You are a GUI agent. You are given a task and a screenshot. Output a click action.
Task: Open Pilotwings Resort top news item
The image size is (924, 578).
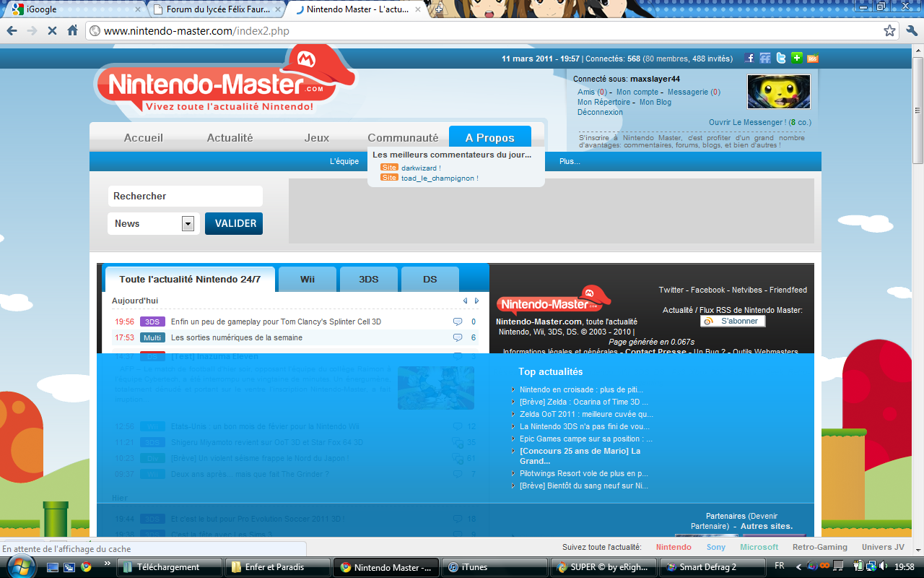point(584,473)
